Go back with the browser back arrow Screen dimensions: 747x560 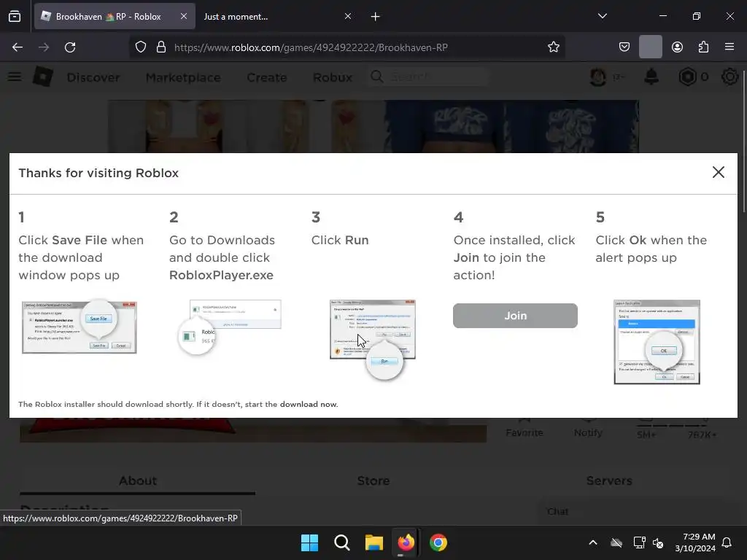click(18, 47)
